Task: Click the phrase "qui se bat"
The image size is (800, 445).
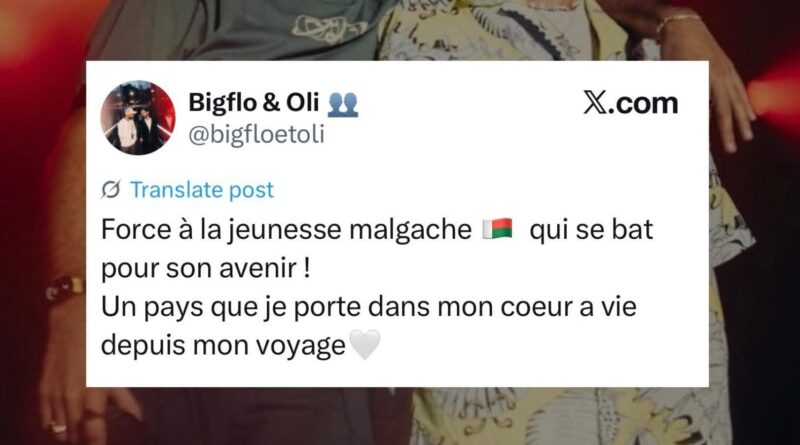Action: (x=591, y=230)
